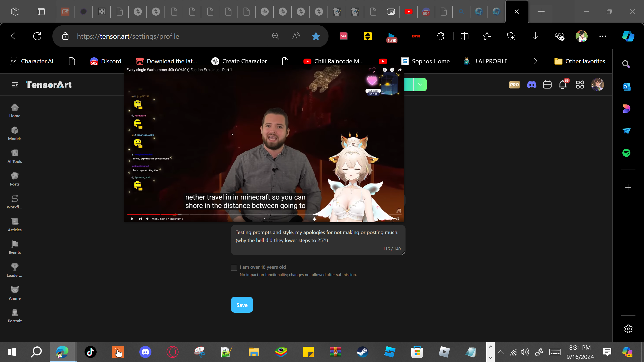Open the Edge Downloads panel
The width and height of the screenshot is (644, 362).
coord(535,36)
